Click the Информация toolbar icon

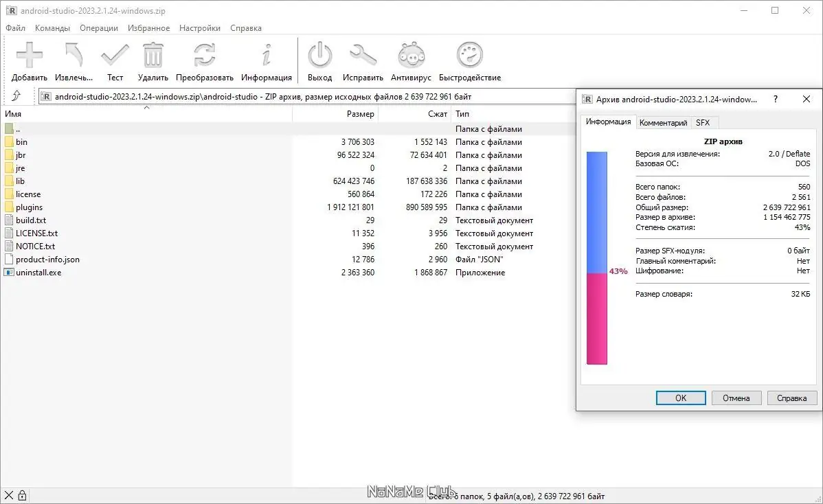(x=267, y=55)
